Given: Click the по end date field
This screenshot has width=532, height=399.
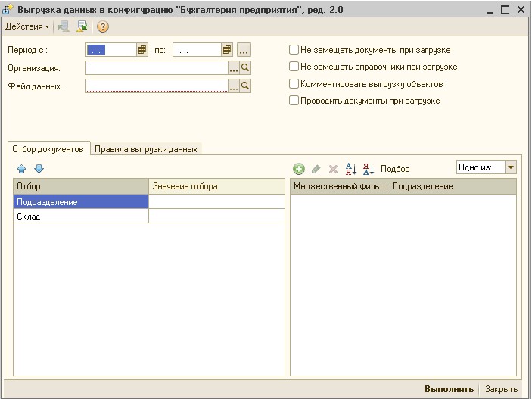Looking at the screenshot, I should tap(197, 50).
